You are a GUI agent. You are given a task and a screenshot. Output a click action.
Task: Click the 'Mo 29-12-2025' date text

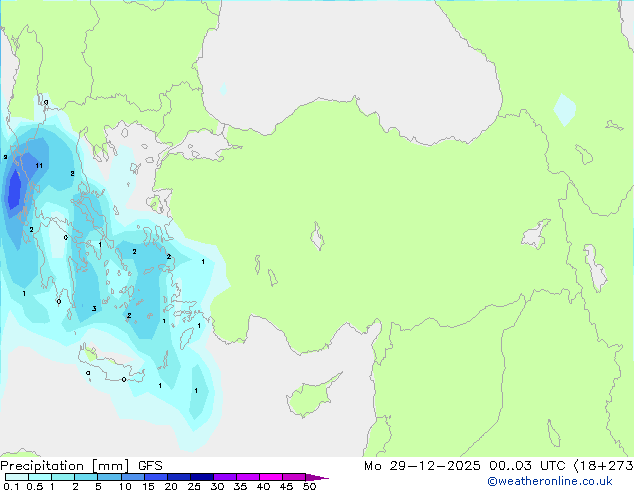pyautogui.click(x=422, y=466)
